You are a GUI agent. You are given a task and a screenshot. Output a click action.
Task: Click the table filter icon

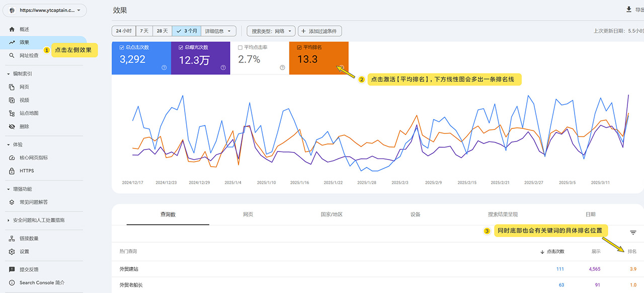tap(633, 233)
